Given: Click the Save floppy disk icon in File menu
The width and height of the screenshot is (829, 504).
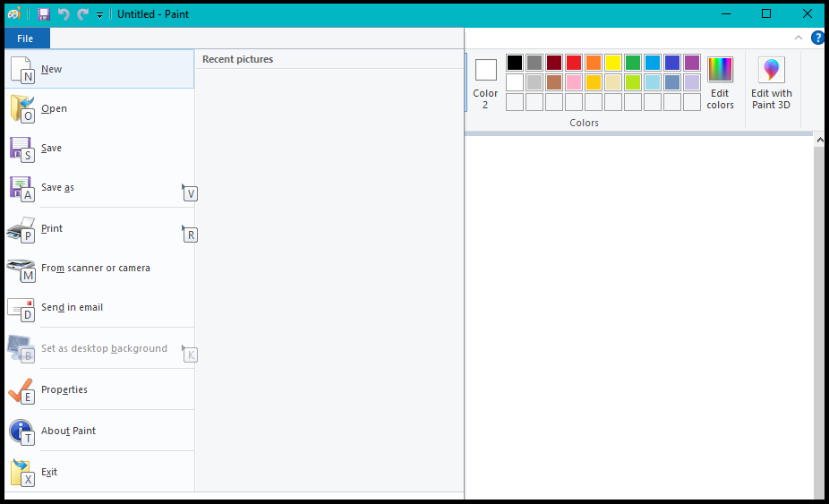Looking at the screenshot, I should tap(21, 148).
